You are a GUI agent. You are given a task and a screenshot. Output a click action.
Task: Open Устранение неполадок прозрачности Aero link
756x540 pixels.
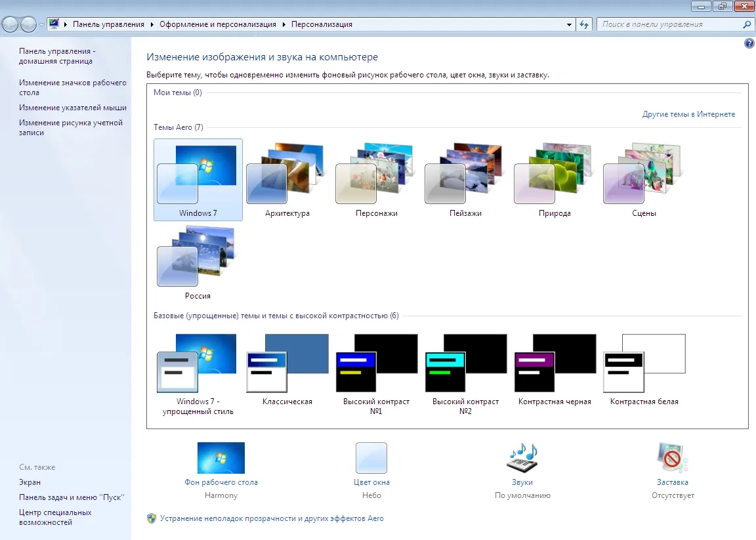[272, 518]
